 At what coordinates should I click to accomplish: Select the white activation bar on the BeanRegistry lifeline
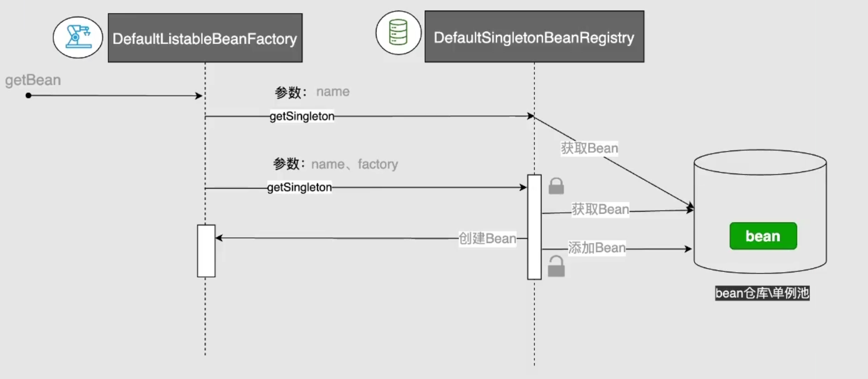(534, 227)
